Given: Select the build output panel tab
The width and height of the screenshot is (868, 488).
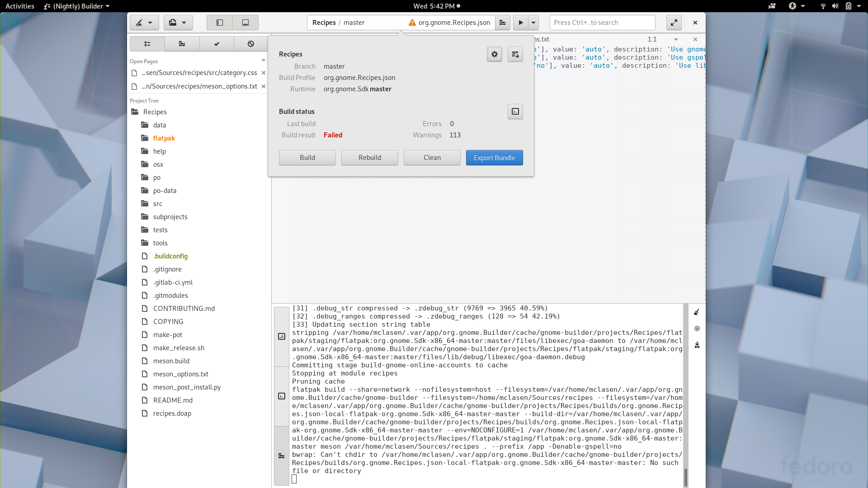Looking at the screenshot, I should pos(282,455).
